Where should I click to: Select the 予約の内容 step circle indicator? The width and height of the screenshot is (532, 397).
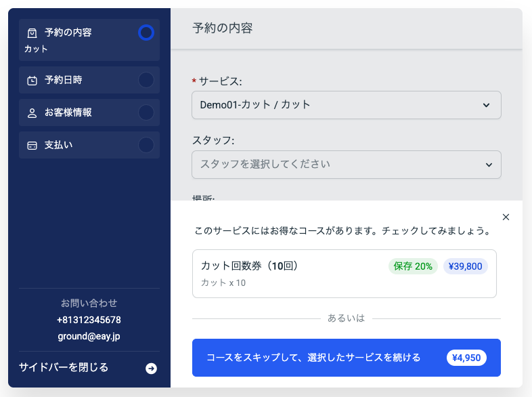tap(146, 33)
